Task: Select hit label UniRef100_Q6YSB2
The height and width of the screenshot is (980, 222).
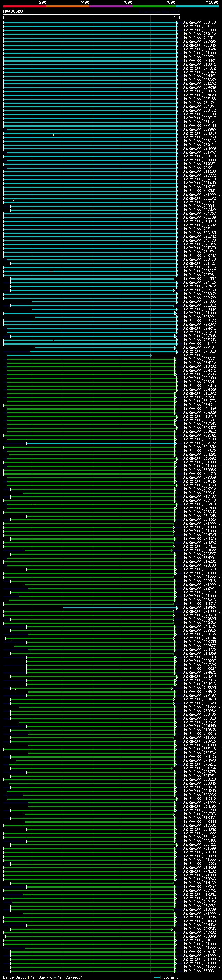Action: click(x=199, y=225)
